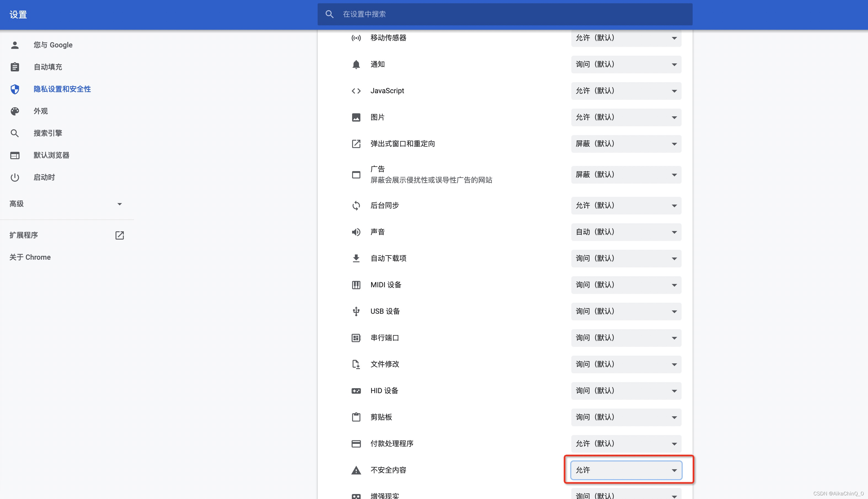Click the 不安全内容 warning triangle icon

coord(356,470)
